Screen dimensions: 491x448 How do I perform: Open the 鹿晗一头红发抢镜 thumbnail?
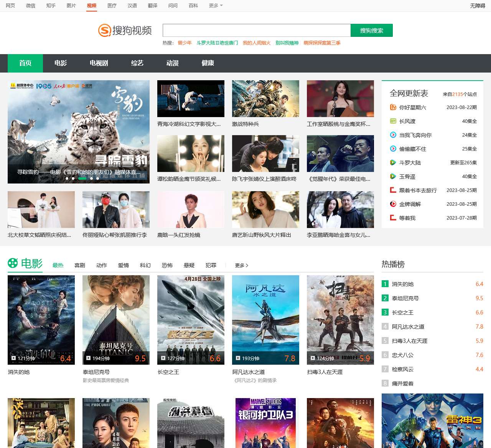click(x=191, y=210)
